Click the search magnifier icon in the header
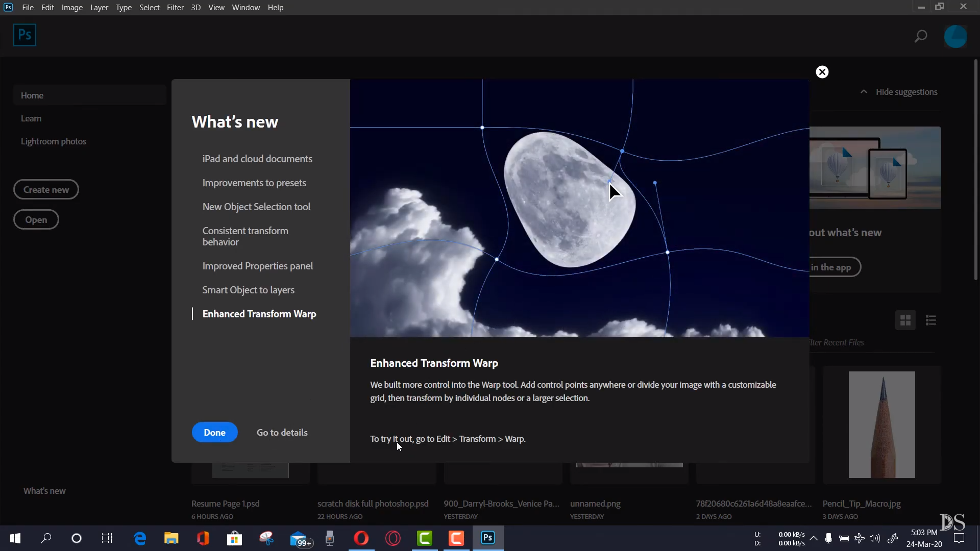 (920, 36)
